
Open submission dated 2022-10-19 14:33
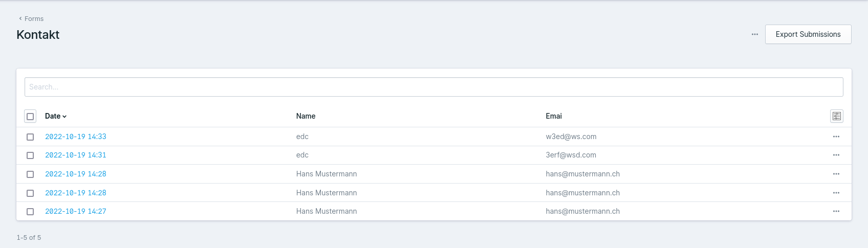76,137
